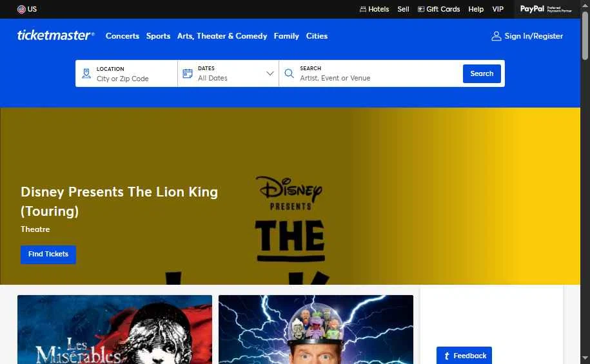Viewport: 590px width, 364px height.
Task: Click the ticketmaster logo
Action: point(55,35)
